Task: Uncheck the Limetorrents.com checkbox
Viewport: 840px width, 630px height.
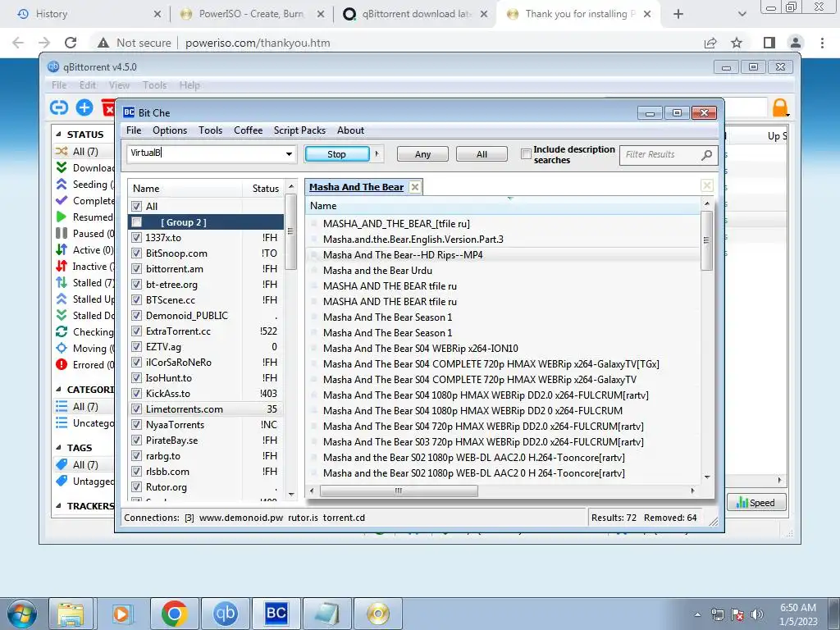Action: (x=137, y=409)
